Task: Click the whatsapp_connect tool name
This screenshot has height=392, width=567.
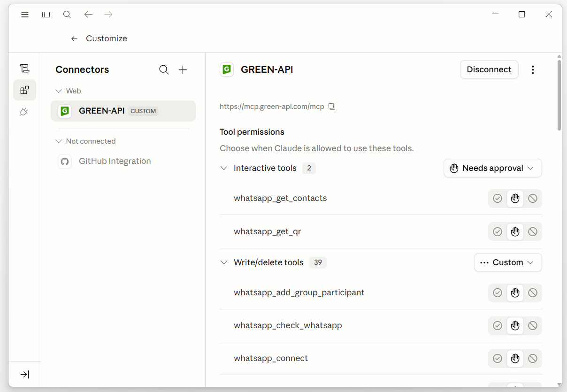Action: [271, 358]
